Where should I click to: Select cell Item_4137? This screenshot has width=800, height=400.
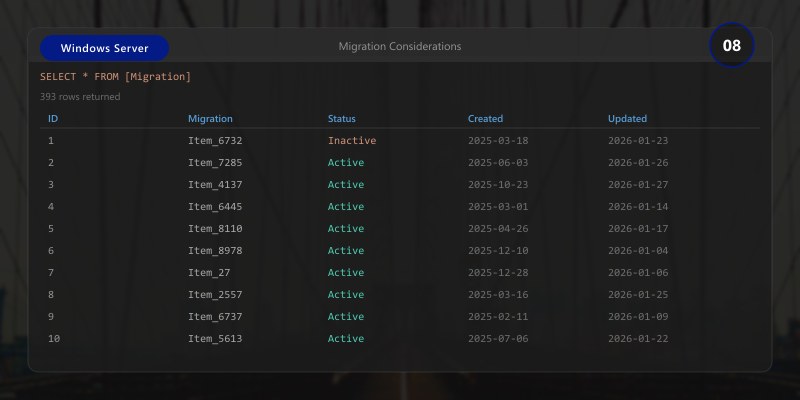pos(215,184)
